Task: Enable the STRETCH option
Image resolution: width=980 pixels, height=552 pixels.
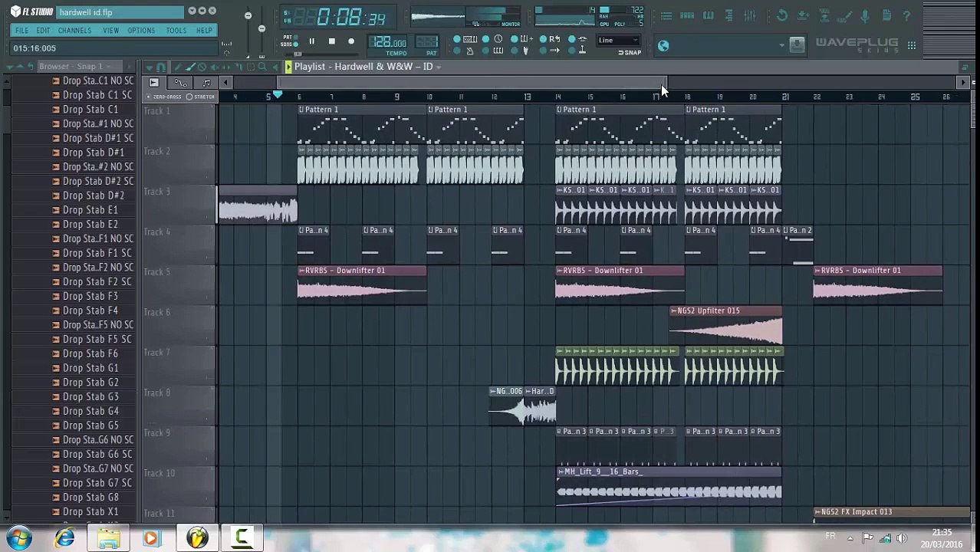Action: [200, 97]
